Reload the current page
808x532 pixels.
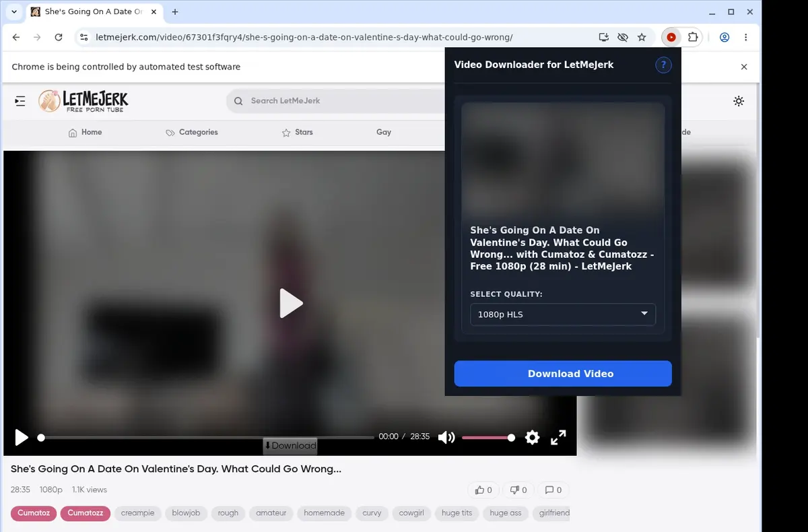(59, 38)
